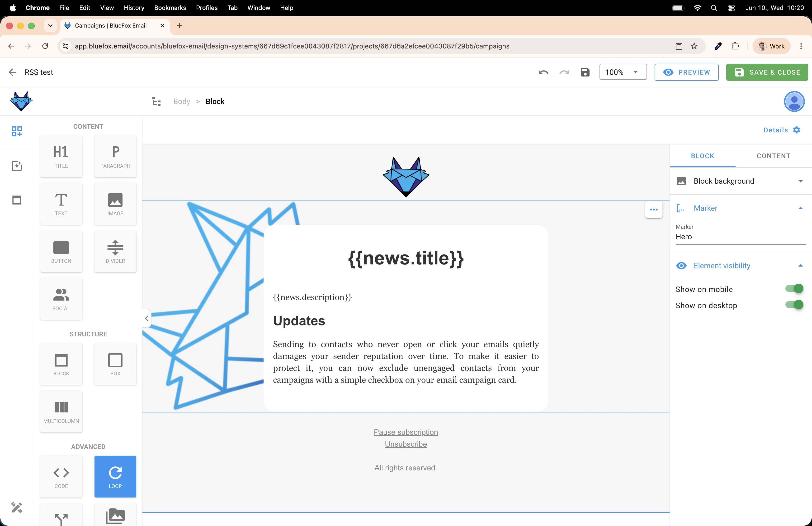Add a Button content element
Screen dimensions: 812x526
tap(61, 251)
